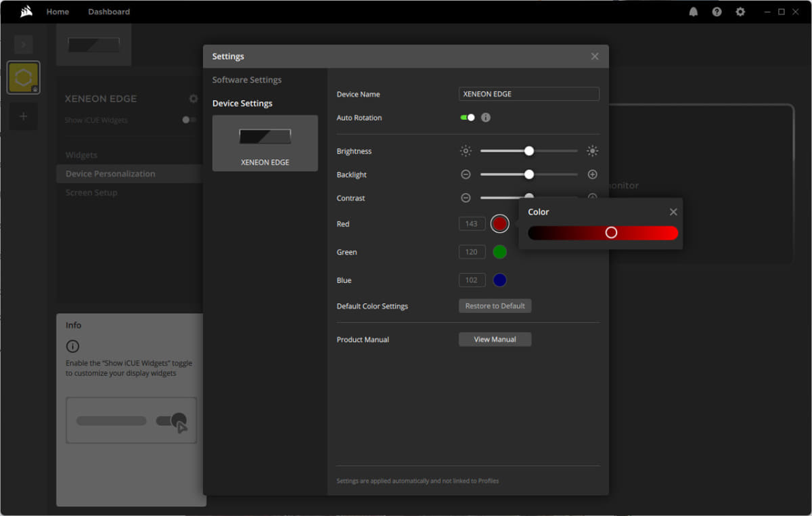
Task: Click the Info panel icon
Action: 72,346
